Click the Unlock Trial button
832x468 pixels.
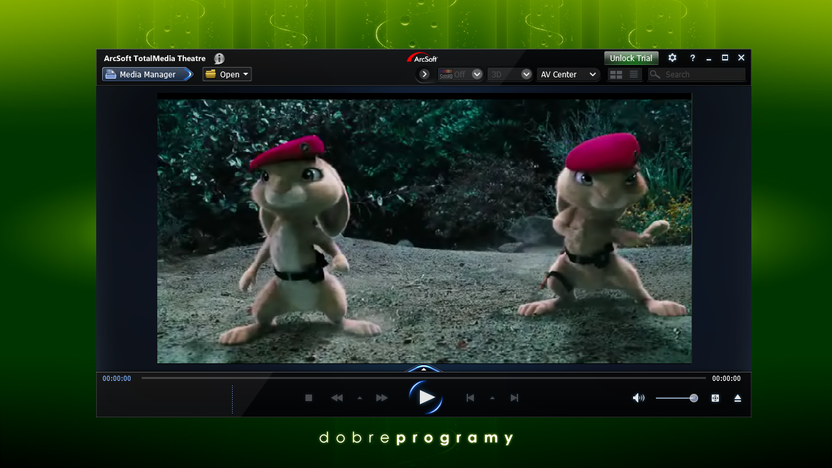(631, 58)
